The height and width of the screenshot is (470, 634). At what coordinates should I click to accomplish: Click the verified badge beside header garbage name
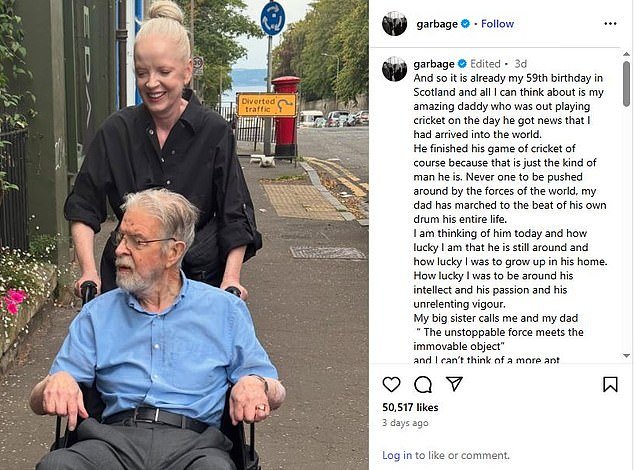(x=465, y=23)
